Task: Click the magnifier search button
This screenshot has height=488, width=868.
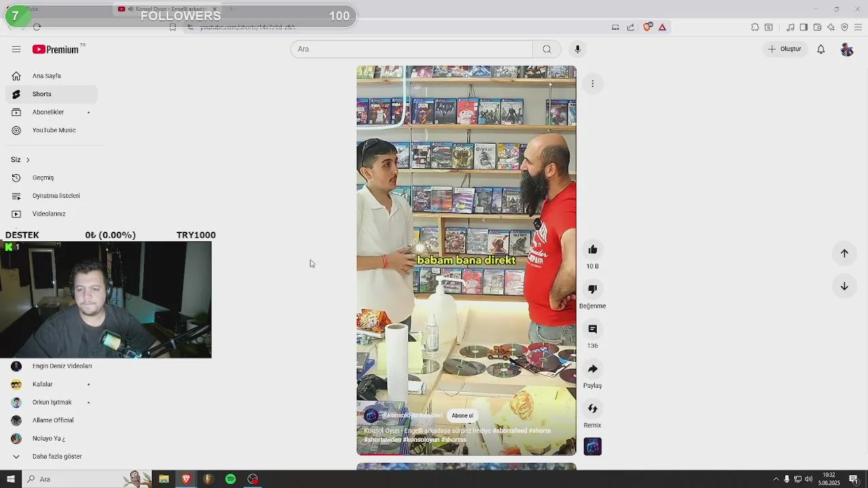Action: click(x=547, y=49)
